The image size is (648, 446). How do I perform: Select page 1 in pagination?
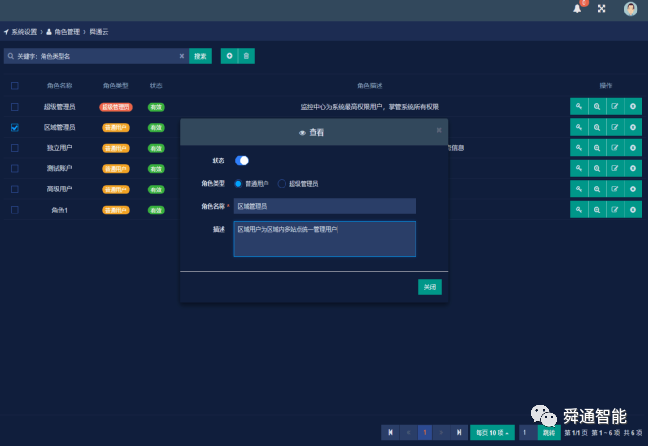[425, 433]
